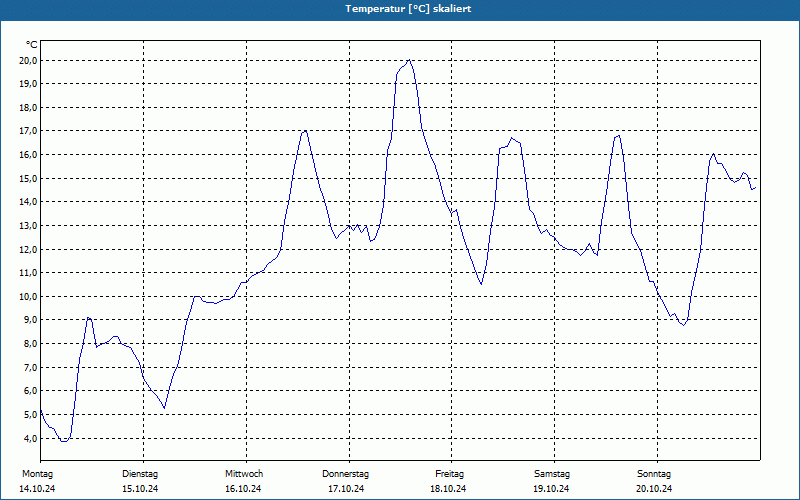Click the date 19.10.24
800x500 pixels.
[551, 489]
